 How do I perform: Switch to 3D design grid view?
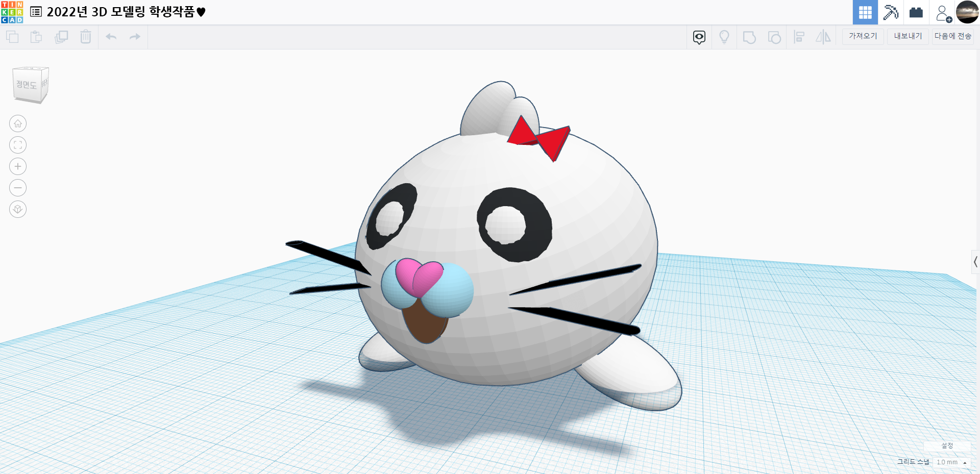pos(865,12)
